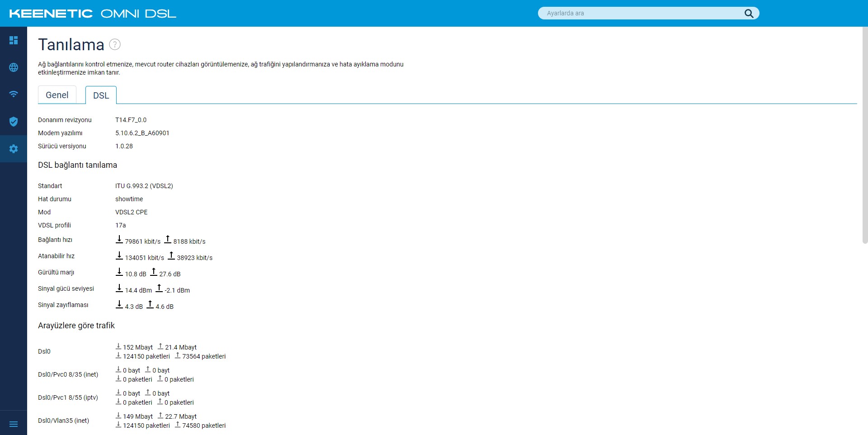Expand the sidebar with hamburger menu icon

tap(14, 424)
